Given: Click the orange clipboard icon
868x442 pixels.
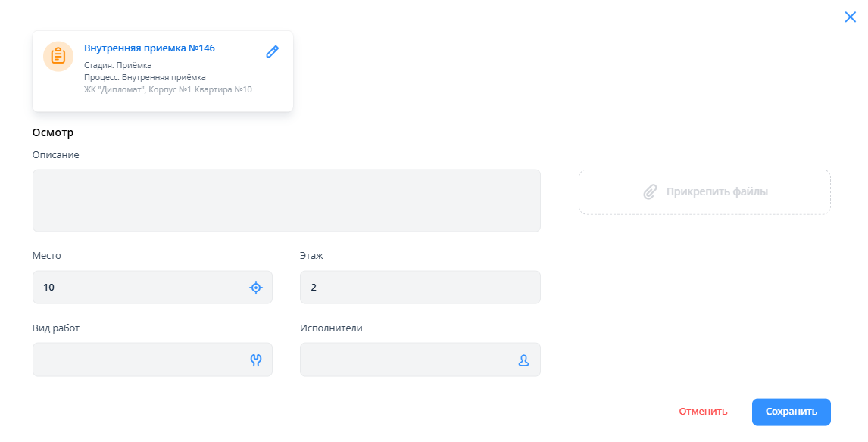Looking at the screenshot, I should (58, 57).
